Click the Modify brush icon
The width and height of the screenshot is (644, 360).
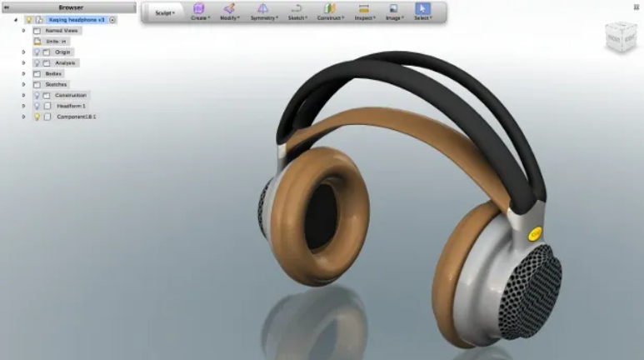pos(230,8)
